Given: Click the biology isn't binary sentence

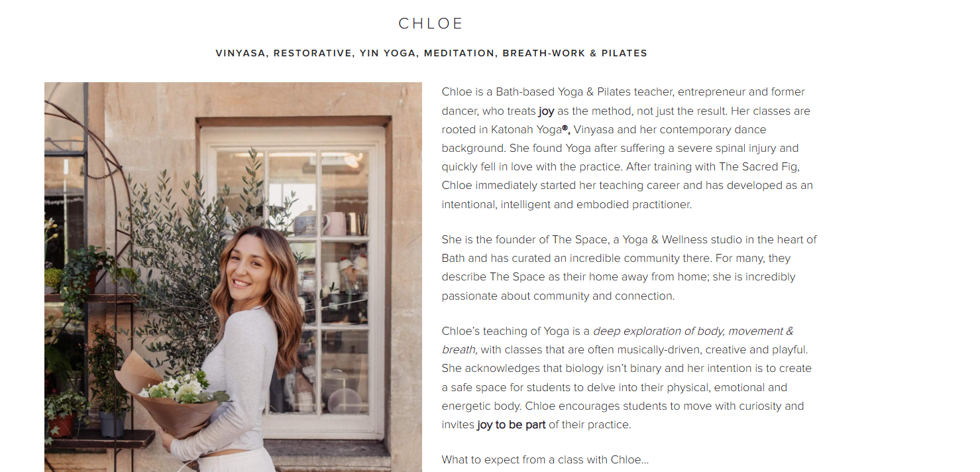Looking at the screenshot, I should tap(627, 386).
